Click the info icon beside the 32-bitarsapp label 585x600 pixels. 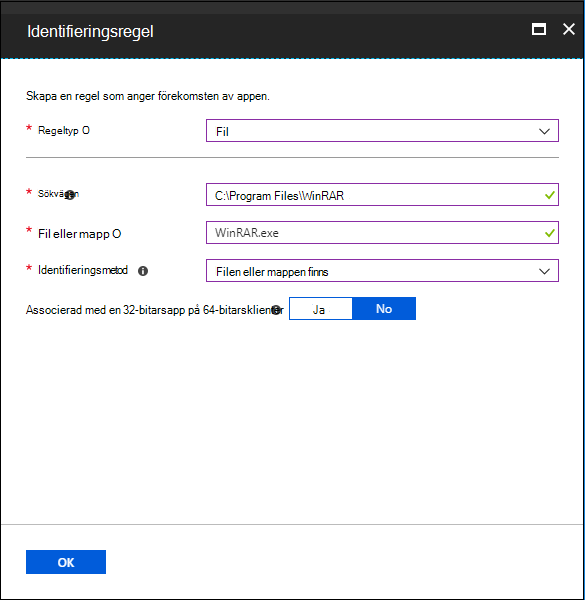pos(276,310)
